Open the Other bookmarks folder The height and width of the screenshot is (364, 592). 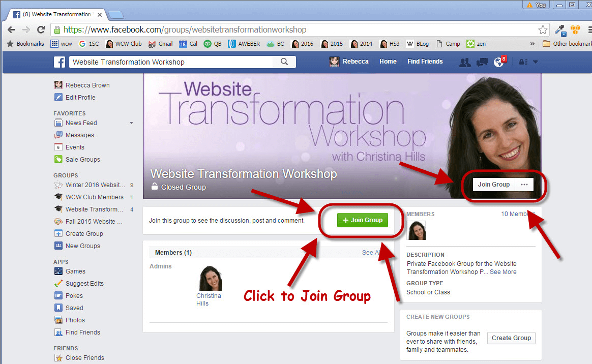pos(567,44)
